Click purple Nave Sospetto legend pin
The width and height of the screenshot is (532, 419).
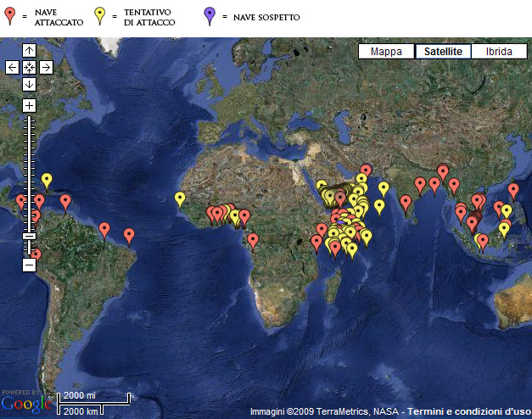pos(210,15)
